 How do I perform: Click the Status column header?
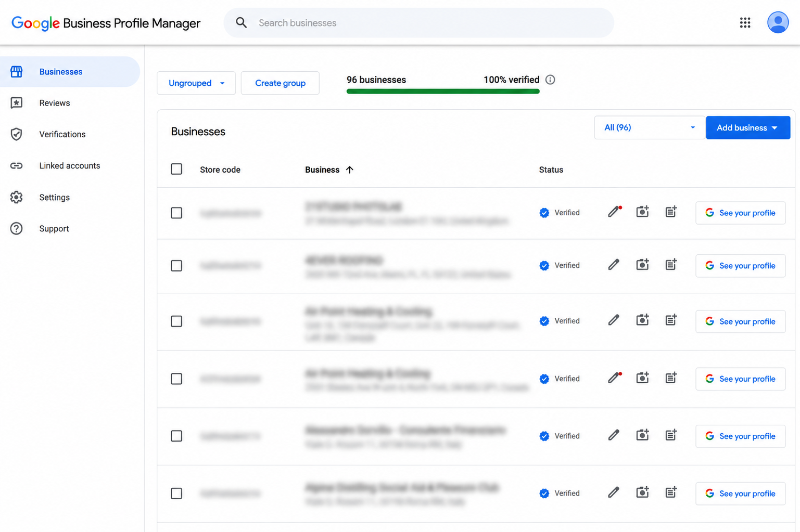pos(551,170)
